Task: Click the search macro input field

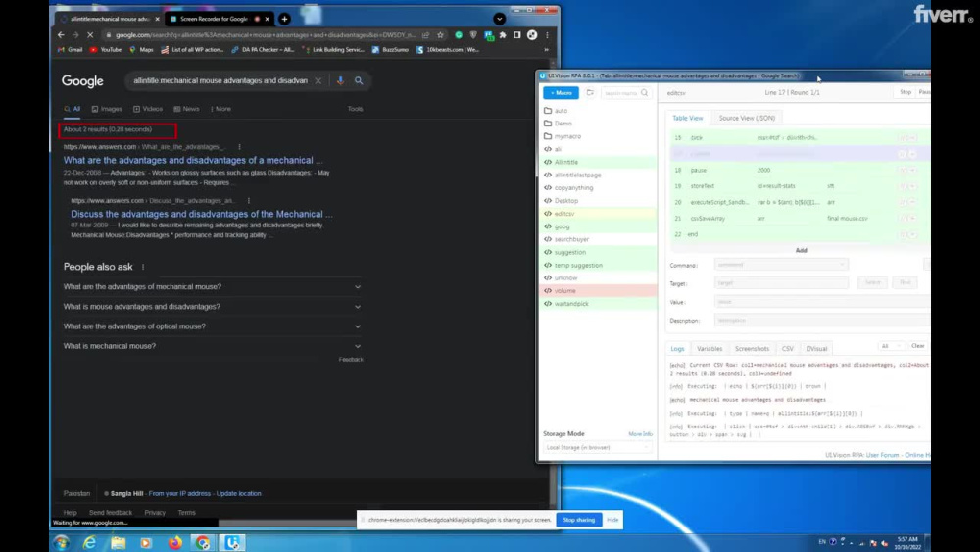Action: click(620, 93)
